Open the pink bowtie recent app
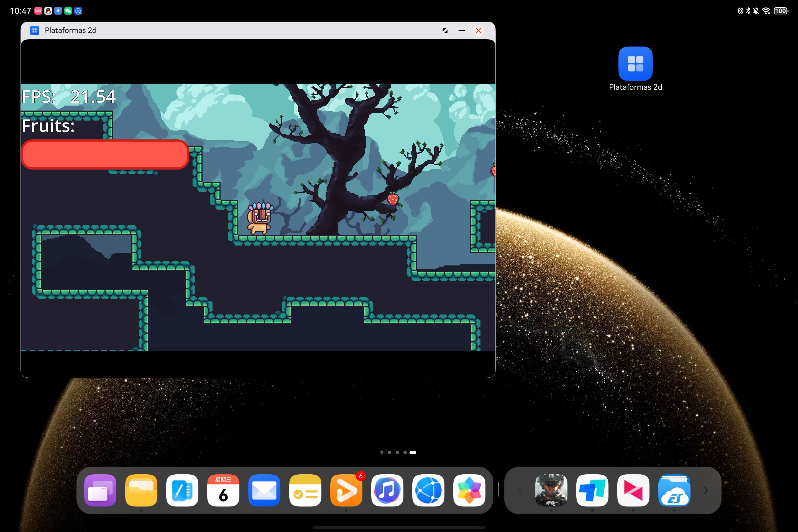The height and width of the screenshot is (532, 798). coord(633,490)
